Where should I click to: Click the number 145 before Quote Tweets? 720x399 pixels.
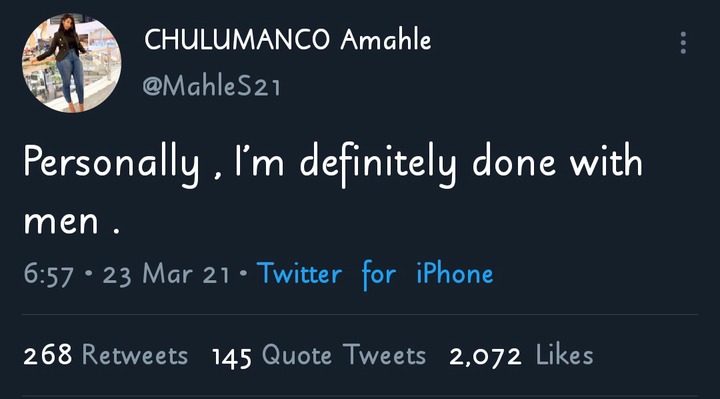point(231,357)
